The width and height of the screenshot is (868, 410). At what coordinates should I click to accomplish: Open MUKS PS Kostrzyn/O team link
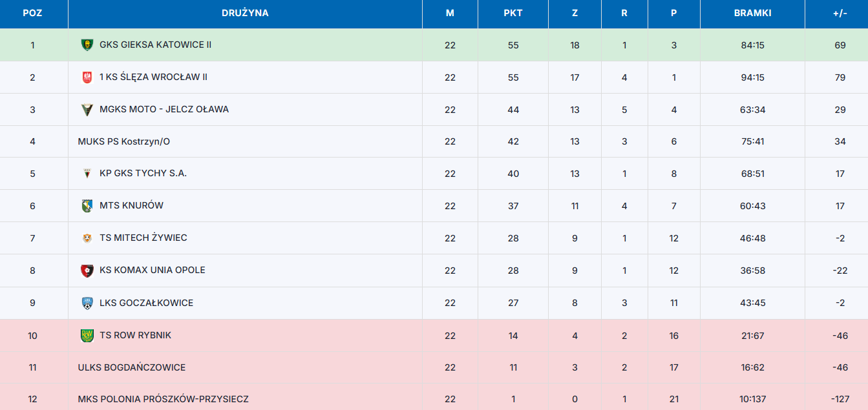124,141
